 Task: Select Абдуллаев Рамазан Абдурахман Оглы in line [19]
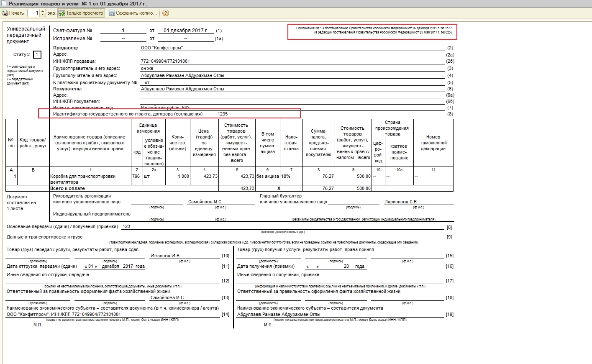coord(279,314)
